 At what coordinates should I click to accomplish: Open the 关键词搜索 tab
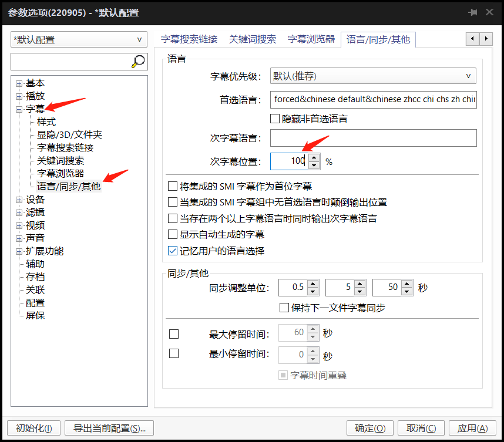(x=253, y=39)
